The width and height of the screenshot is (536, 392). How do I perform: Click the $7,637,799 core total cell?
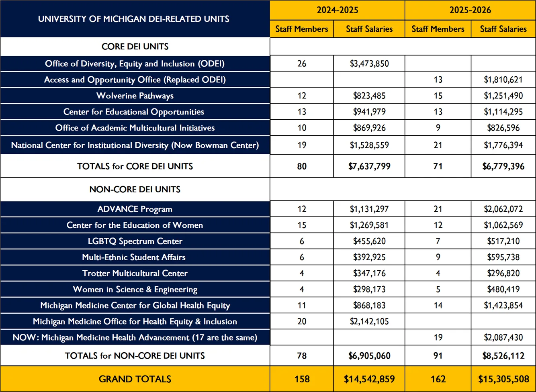tap(369, 166)
